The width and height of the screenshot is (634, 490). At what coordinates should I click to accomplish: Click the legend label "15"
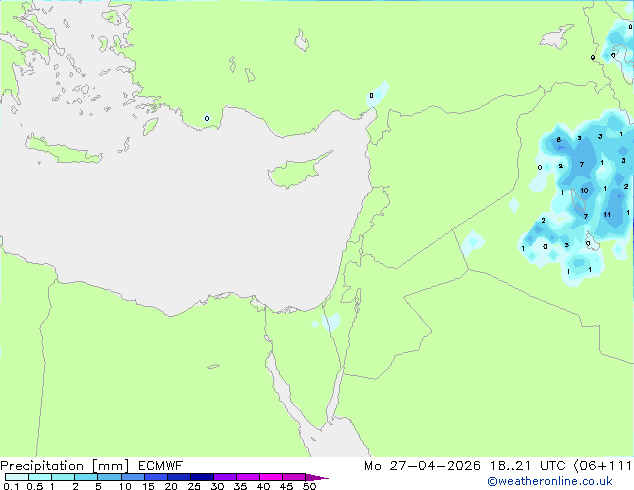pos(148,486)
